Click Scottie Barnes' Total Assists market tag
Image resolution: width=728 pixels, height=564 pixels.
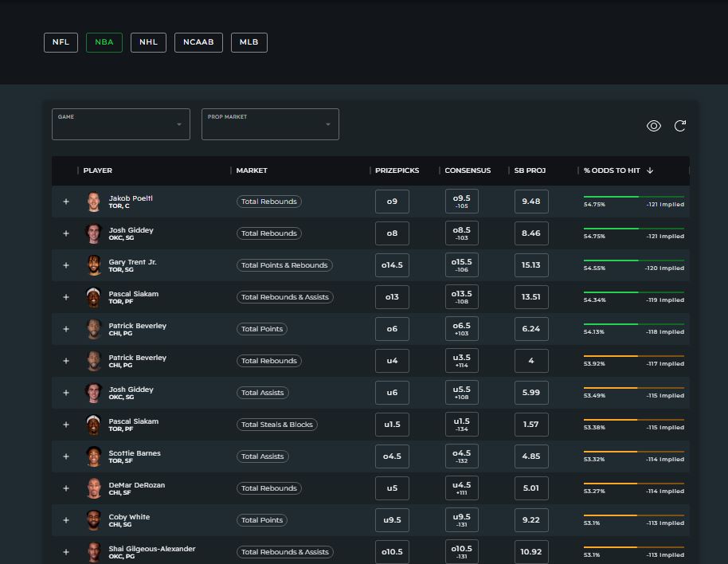click(262, 456)
